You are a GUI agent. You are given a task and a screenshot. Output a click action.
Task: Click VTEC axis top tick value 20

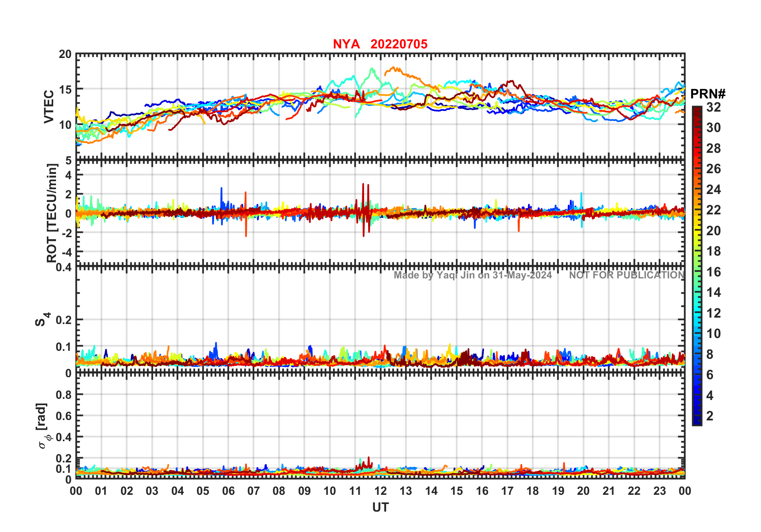pyautogui.click(x=65, y=54)
